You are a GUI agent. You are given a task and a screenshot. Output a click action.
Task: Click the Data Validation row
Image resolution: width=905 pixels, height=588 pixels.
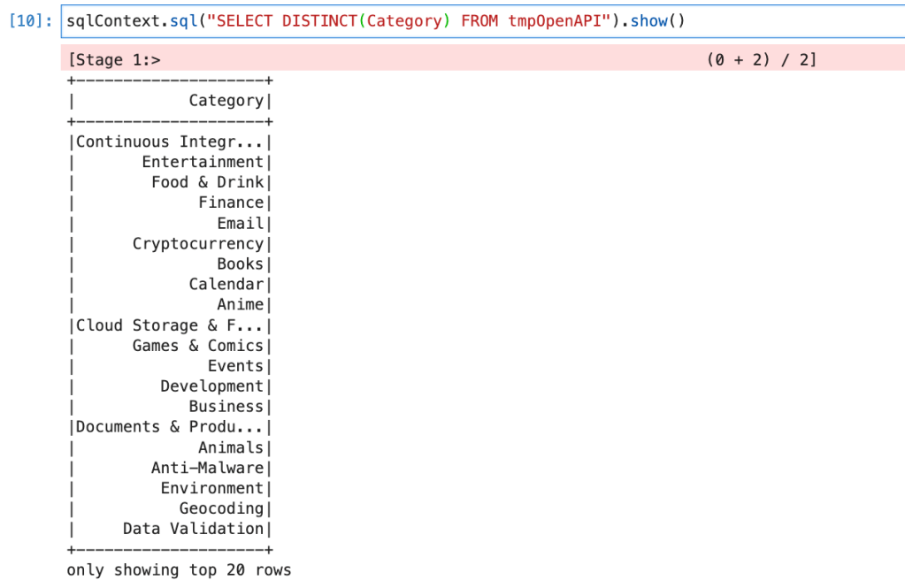[193, 529]
